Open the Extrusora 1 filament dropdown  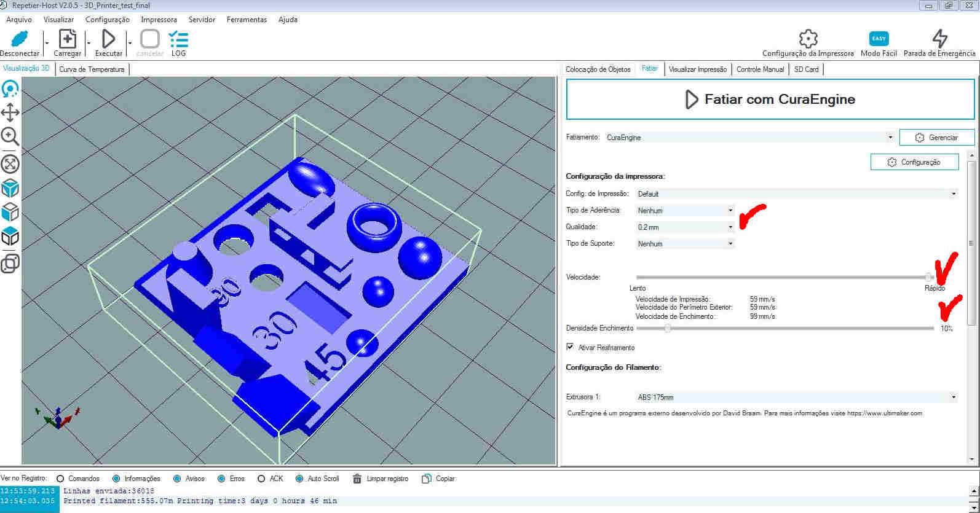797,397
